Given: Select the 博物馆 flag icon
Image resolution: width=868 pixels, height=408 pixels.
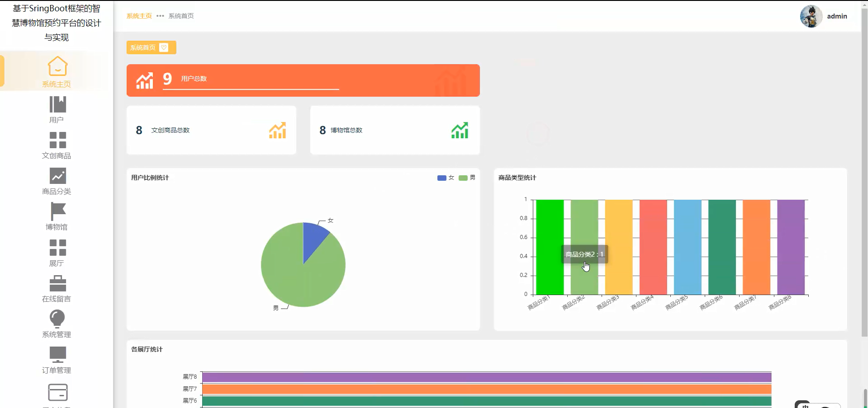Looking at the screenshot, I should pyautogui.click(x=57, y=211).
